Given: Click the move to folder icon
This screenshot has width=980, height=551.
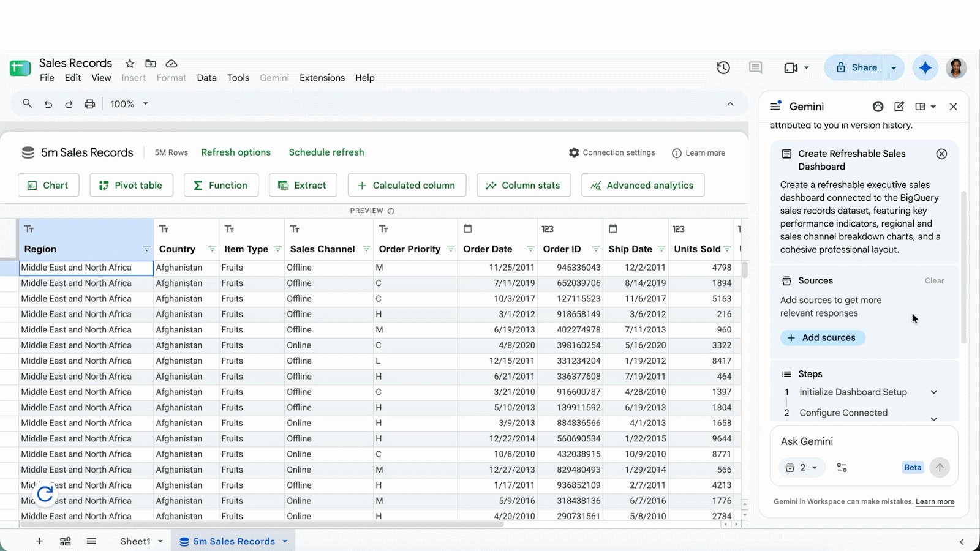Looking at the screenshot, I should (x=151, y=63).
